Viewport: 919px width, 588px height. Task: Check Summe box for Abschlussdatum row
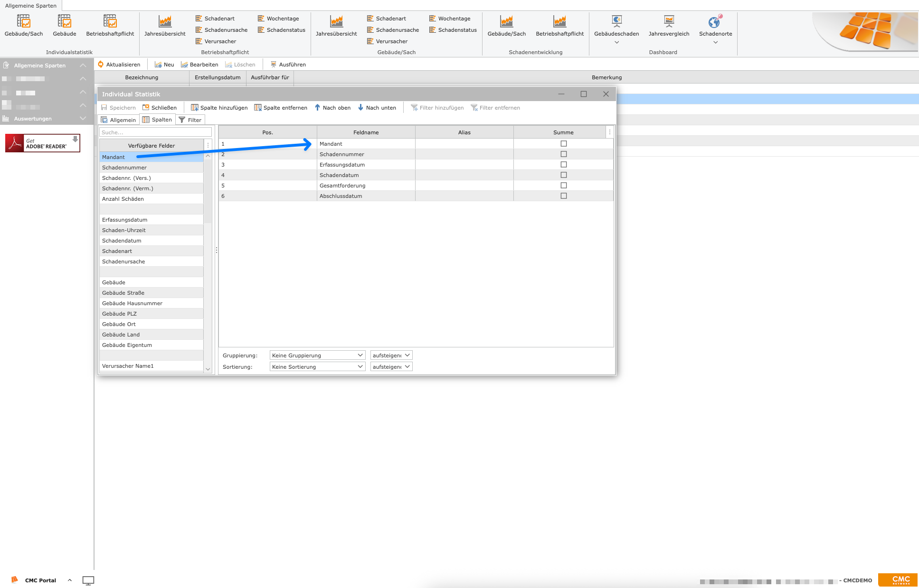563,196
